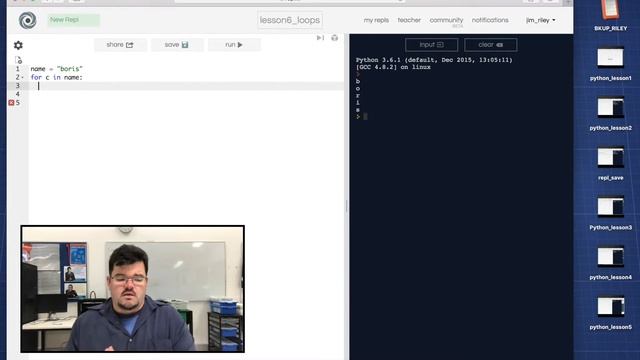Select Python_lesson3 desktop file

pos(611,213)
